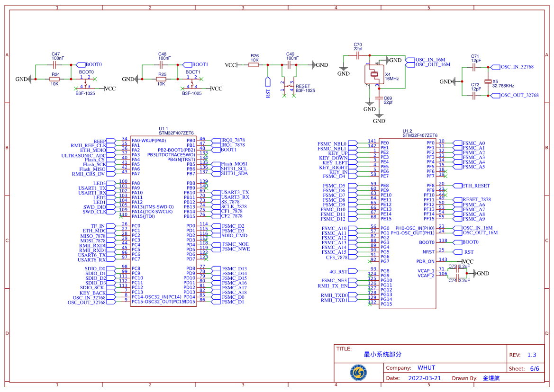Viewport: 554px width, 392px height.
Task: Click the RESET B3F-1025 switch symbol
Action: click(x=289, y=87)
